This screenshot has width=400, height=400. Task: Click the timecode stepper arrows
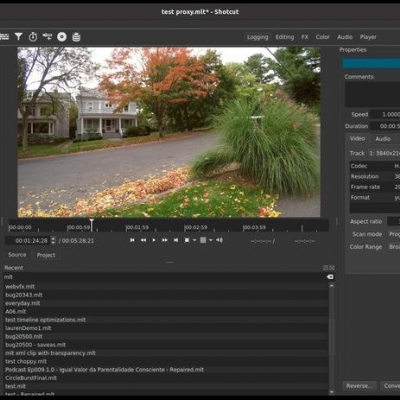[x=53, y=241]
